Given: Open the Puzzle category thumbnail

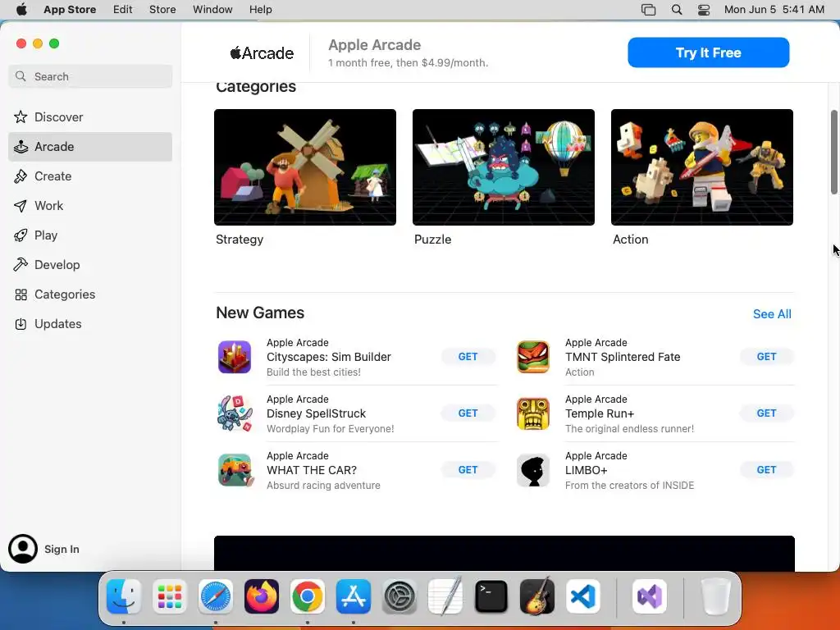Looking at the screenshot, I should [x=504, y=167].
